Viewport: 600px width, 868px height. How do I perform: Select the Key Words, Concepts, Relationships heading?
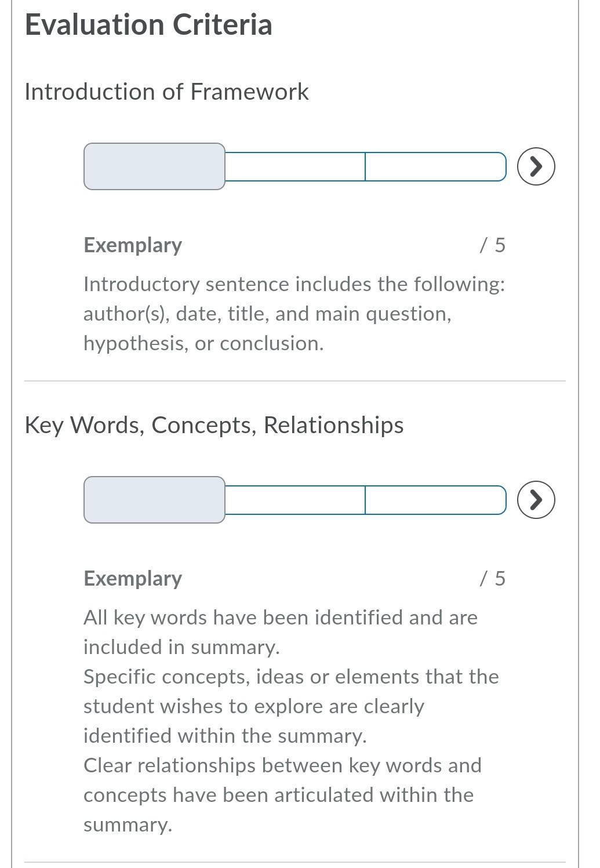(213, 424)
